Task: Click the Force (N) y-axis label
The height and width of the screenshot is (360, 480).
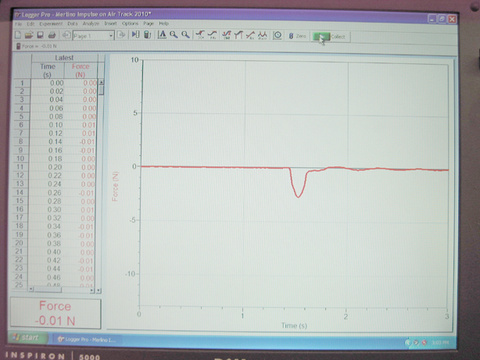Action: pos(115,186)
